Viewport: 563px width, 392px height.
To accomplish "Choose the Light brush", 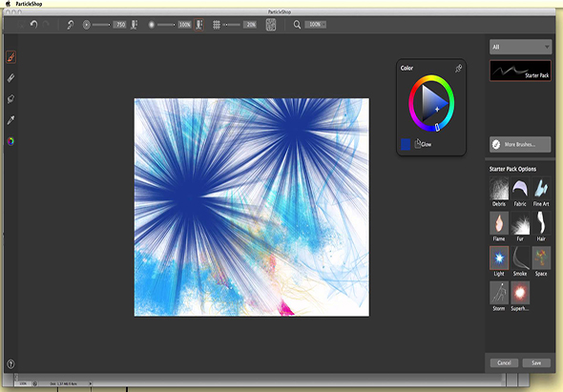I will [499, 261].
